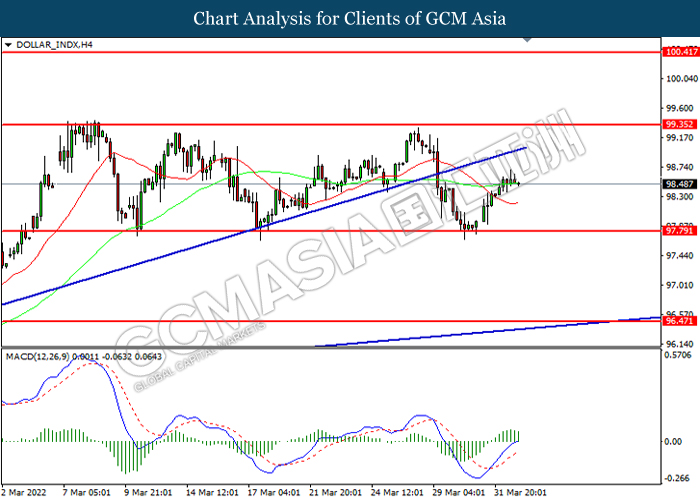Click the 31 Mar 20:01 time label

click(520, 492)
